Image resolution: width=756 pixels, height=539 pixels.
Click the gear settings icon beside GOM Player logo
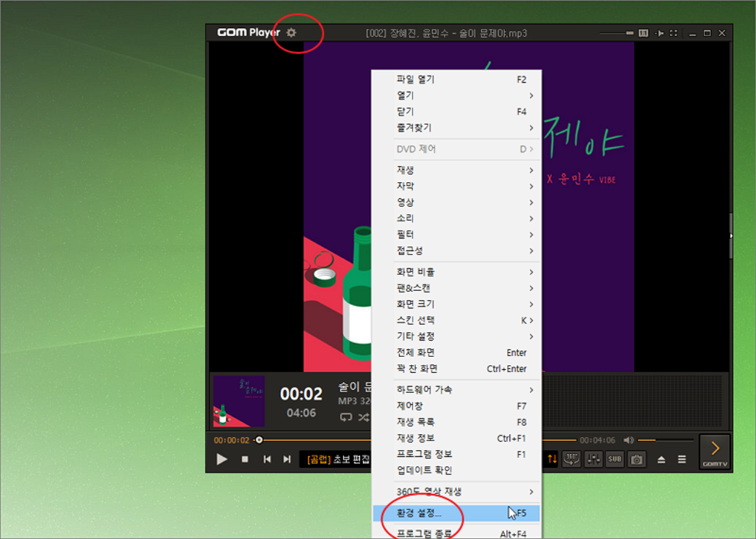[292, 33]
